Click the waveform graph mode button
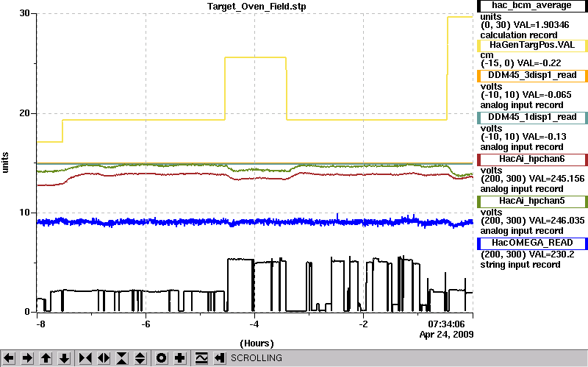The height and width of the screenshot is (367, 588). (201, 358)
